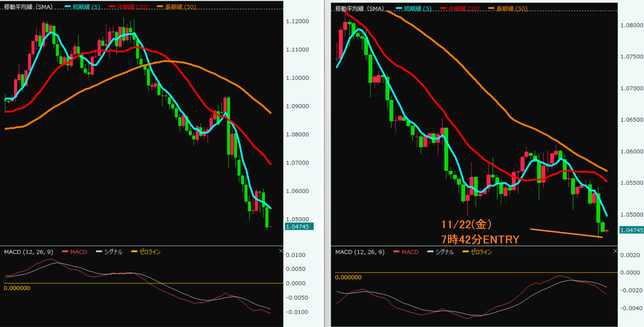Select the 7時42分ENTRY annotation text
Viewport: 644px width, 327px height.
(480, 239)
